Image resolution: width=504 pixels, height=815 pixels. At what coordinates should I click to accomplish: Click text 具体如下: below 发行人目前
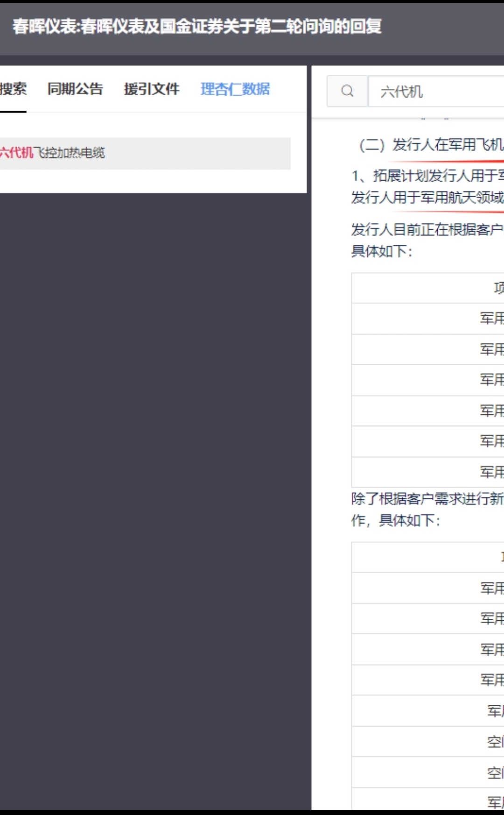tap(382, 251)
